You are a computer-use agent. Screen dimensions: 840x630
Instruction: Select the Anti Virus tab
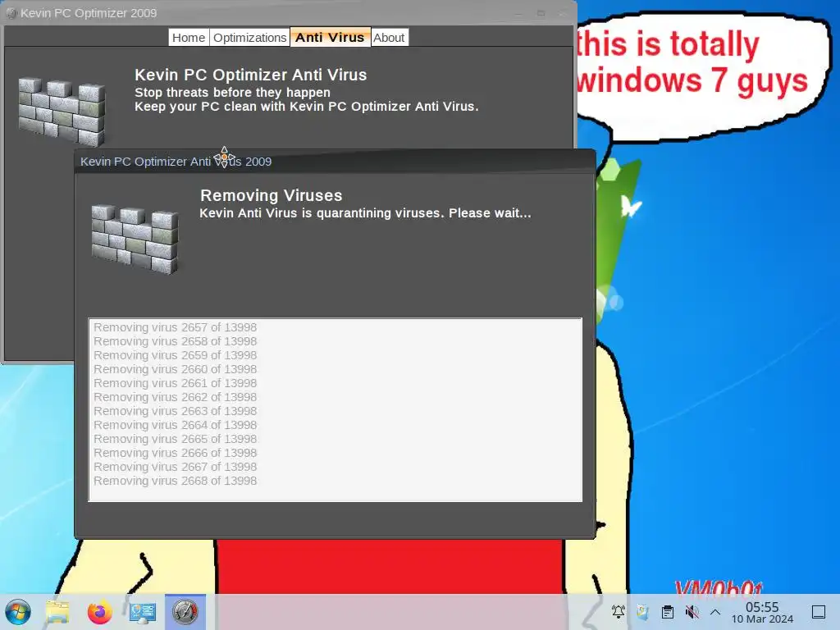pyautogui.click(x=330, y=38)
